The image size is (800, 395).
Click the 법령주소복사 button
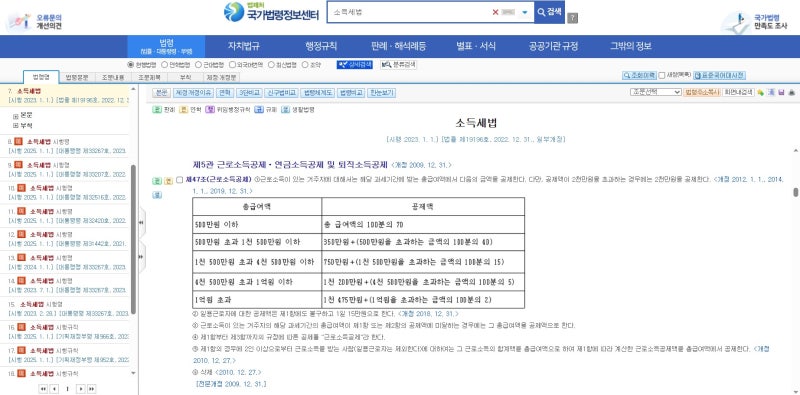pyautogui.click(x=702, y=92)
